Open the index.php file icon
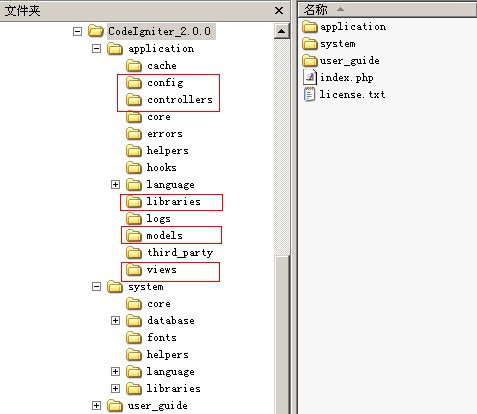The height and width of the screenshot is (414, 477). click(x=310, y=77)
